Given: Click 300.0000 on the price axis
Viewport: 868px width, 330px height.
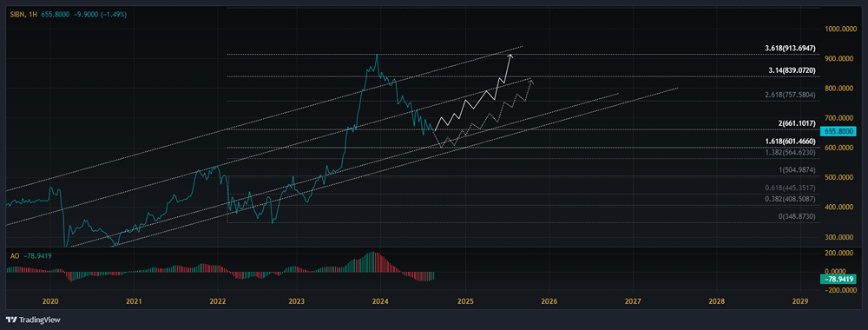Looking at the screenshot, I should pyautogui.click(x=839, y=237).
